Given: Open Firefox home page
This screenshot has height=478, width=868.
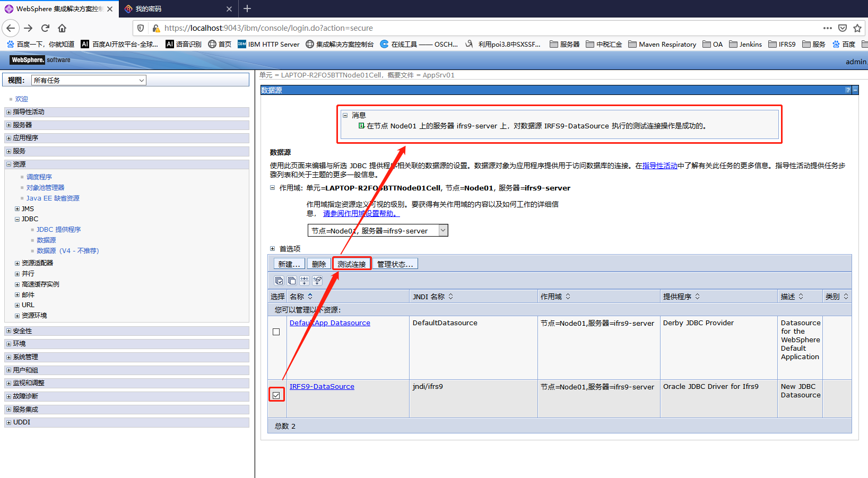Looking at the screenshot, I should pyautogui.click(x=62, y=28).
